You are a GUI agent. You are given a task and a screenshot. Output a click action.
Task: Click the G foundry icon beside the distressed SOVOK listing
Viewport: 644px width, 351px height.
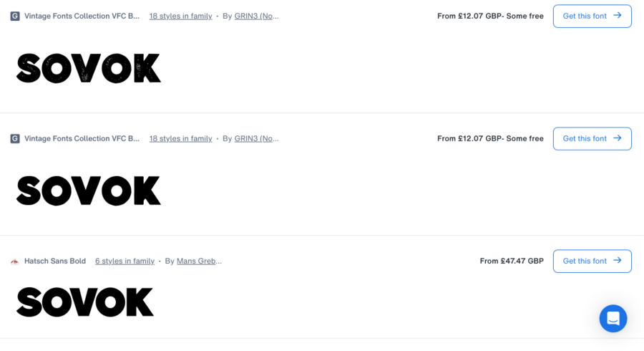click(x=15, y=16)
